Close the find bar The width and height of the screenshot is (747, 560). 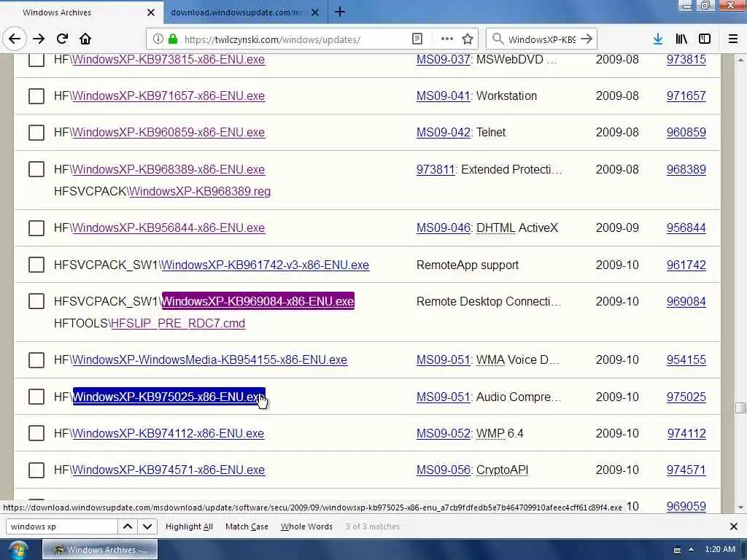pyautogui.click(x=734, y=526)
